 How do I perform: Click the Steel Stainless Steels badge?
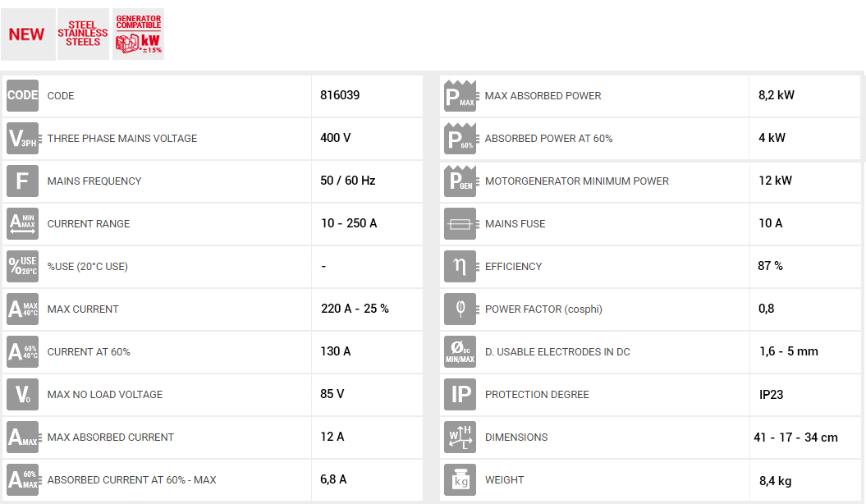(x=82, y=34)
